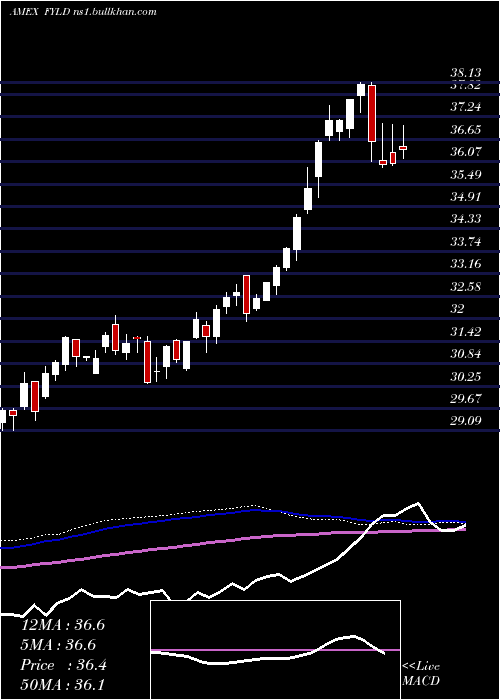Click the 30.84 price axis label
This screenshot has height=700, width=500.
click(466, 354)
